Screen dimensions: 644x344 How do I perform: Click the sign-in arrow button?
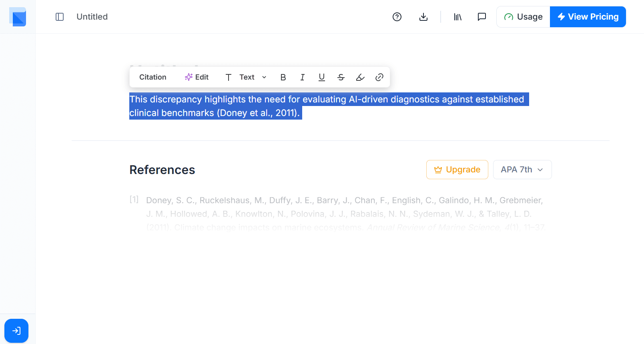[x=16, y=331]
